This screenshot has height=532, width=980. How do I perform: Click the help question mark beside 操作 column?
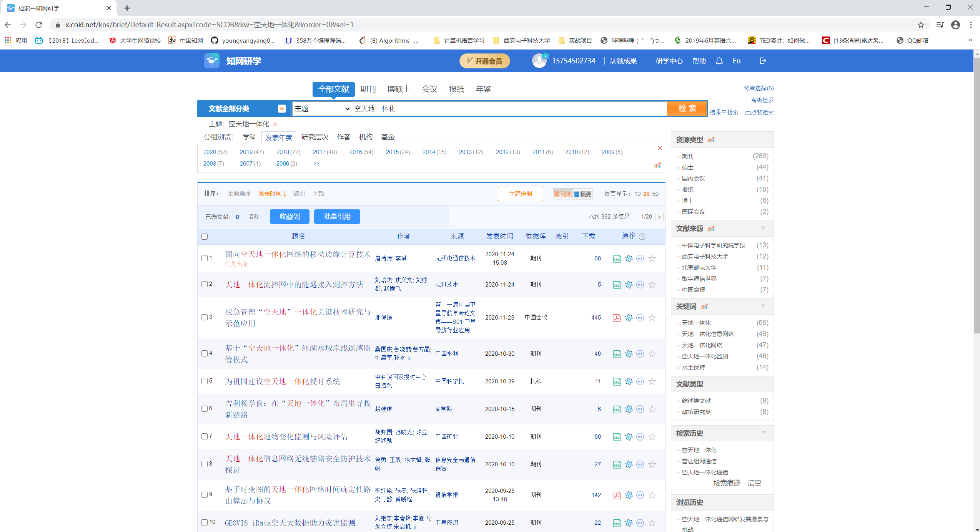coord(642,237)
